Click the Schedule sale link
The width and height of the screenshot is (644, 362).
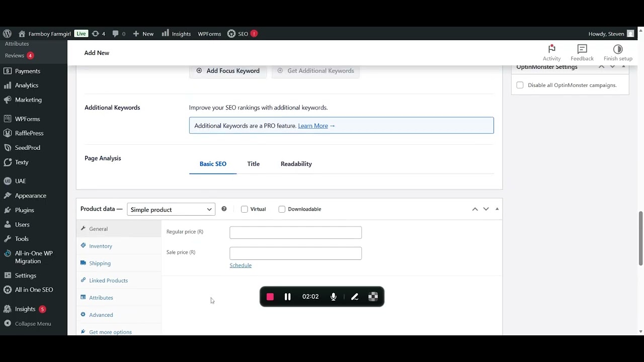coord(240,265)
